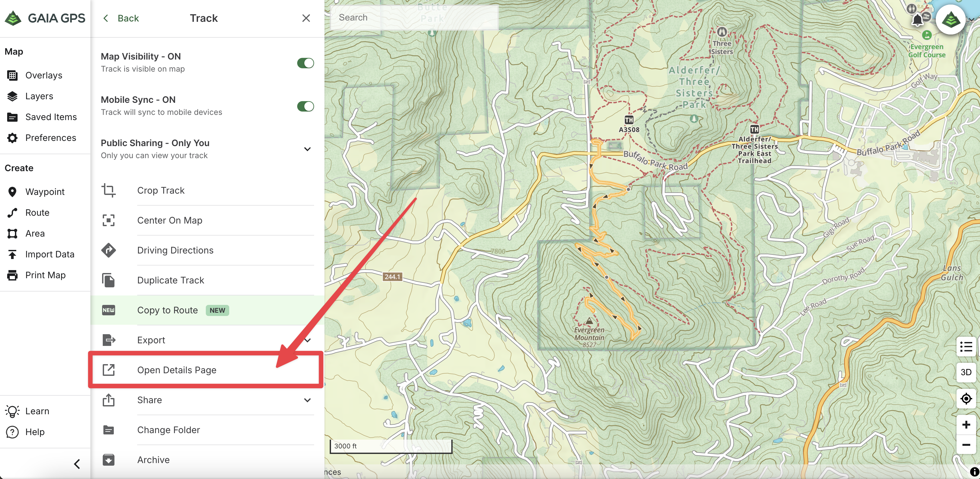Switch map to 3D view
This screenshot has height=479, width=980.
coord(966,372)
